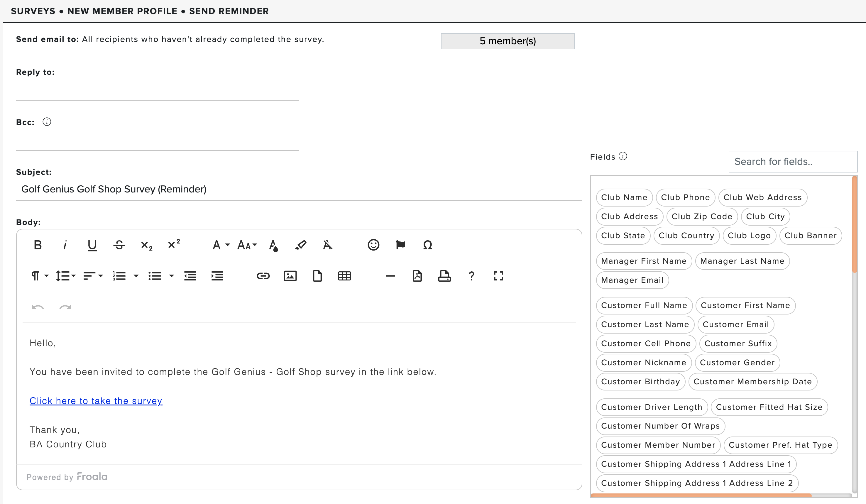Open editor help question mark
Viewport: 866px width, 504px height.
pyautogui.click(x=471, y=276)
